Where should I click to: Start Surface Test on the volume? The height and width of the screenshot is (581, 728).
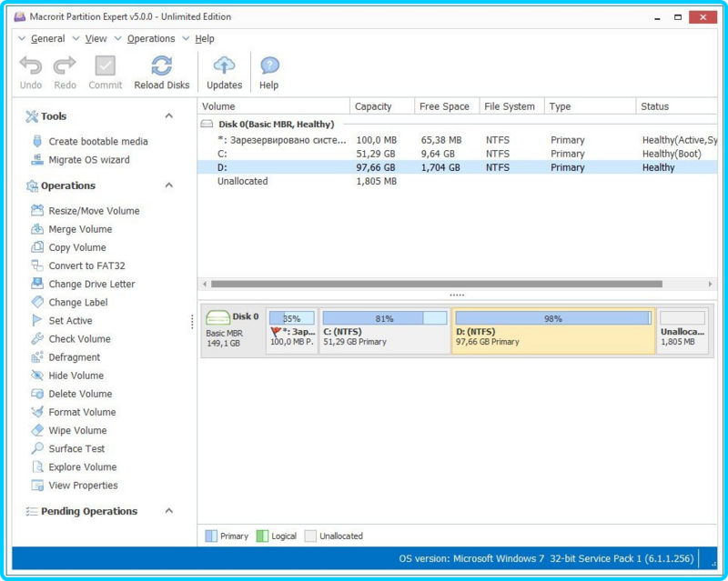(76, 449)
